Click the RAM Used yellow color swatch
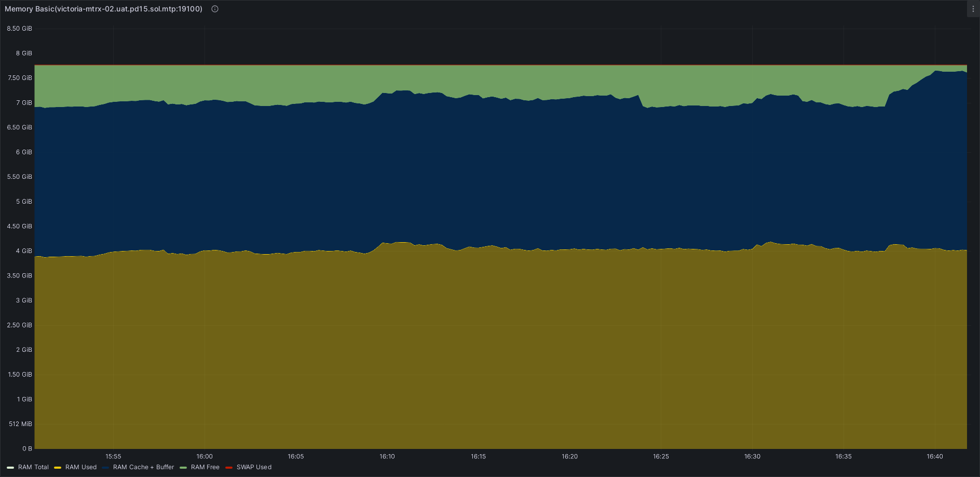The height and width of the screenshot is (477, 980). (58, 468)
